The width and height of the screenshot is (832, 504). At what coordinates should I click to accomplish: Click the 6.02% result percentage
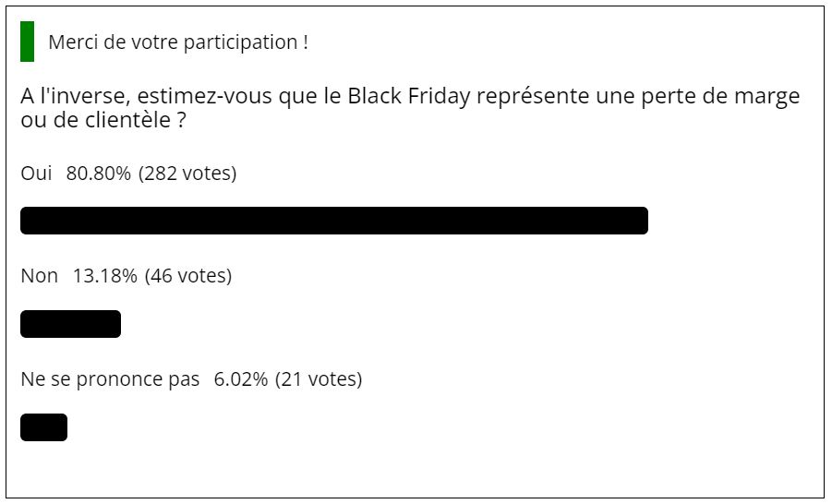[x=240, y=379]
